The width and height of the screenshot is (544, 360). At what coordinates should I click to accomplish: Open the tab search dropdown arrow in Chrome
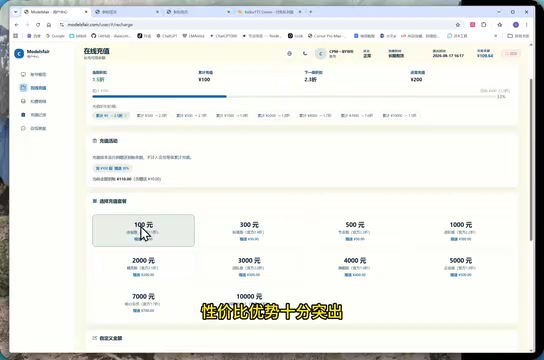15,12
